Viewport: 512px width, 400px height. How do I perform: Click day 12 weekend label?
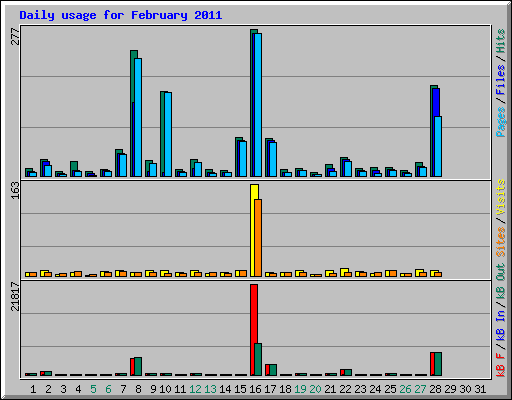point(195,389)
